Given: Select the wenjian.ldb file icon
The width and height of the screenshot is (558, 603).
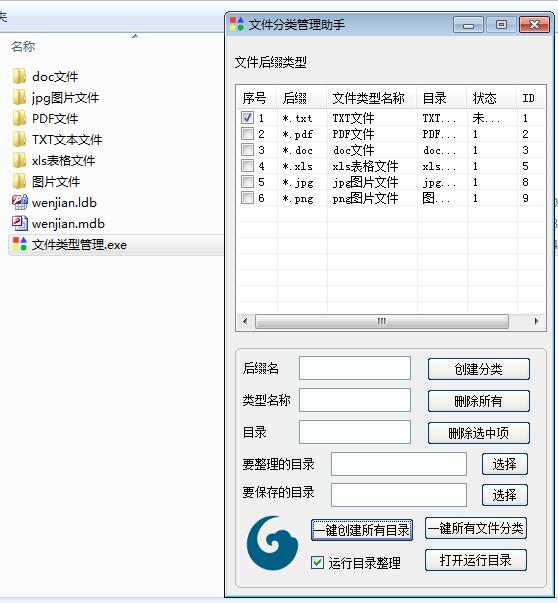Looking at the screenshot, I should [20, 202].
